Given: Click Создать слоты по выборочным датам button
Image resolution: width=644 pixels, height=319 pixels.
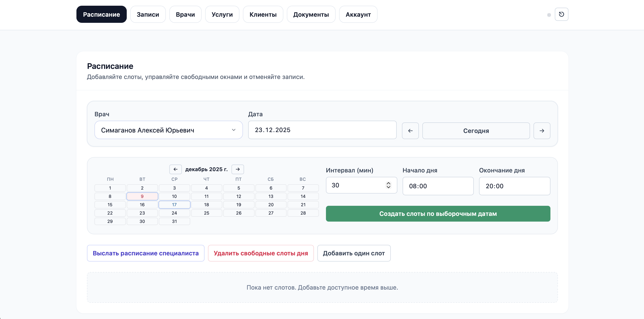Looking at the screenshot, I should 438,214.
